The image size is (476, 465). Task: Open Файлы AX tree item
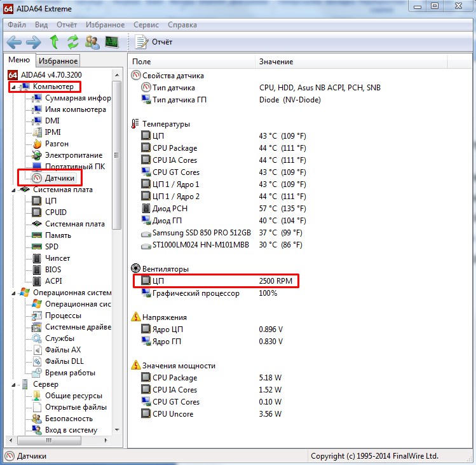(x=57, y=350)
